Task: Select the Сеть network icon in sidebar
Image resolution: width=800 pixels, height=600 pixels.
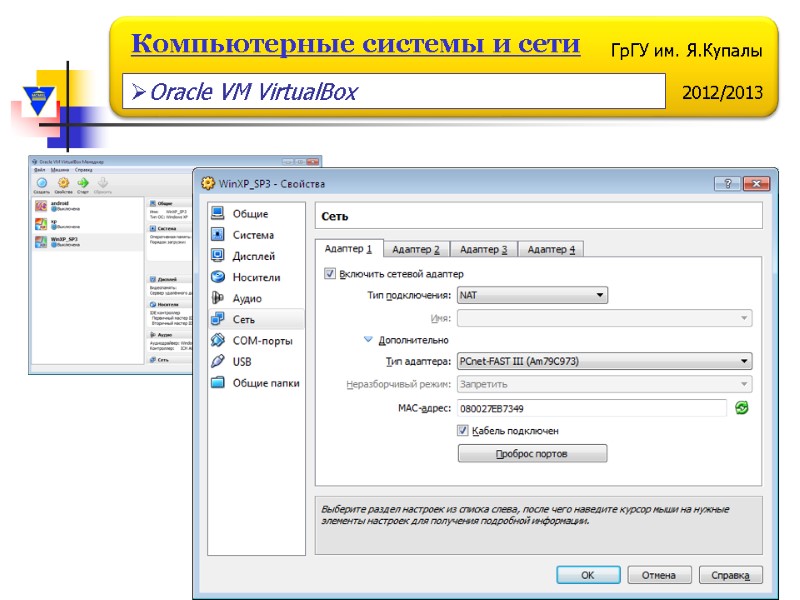Action: pos(218,319)
